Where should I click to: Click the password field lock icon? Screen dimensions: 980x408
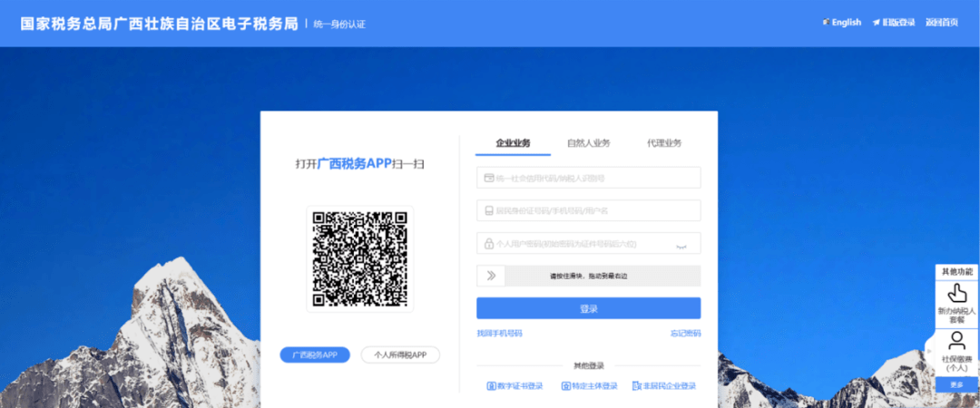pos(490,244)
